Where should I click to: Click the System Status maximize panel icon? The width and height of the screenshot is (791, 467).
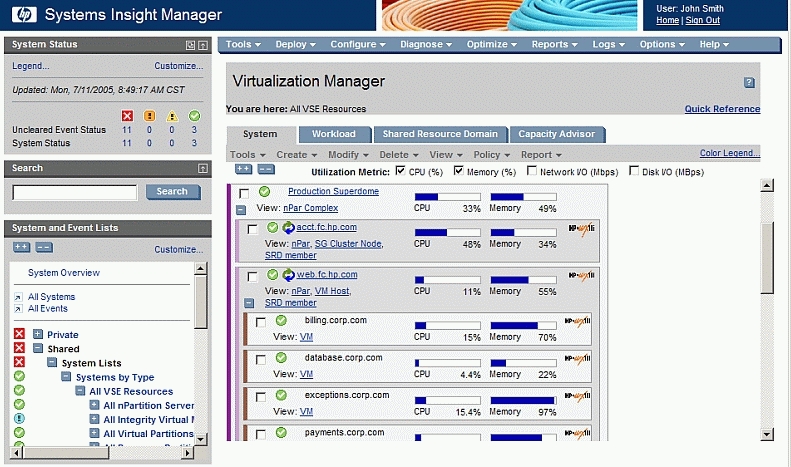coord(203,45)
